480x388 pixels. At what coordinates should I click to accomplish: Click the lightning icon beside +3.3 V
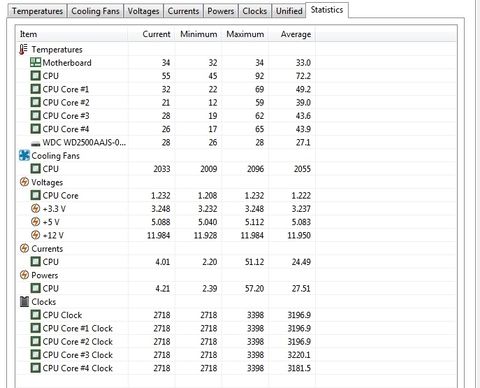(35, 209)
